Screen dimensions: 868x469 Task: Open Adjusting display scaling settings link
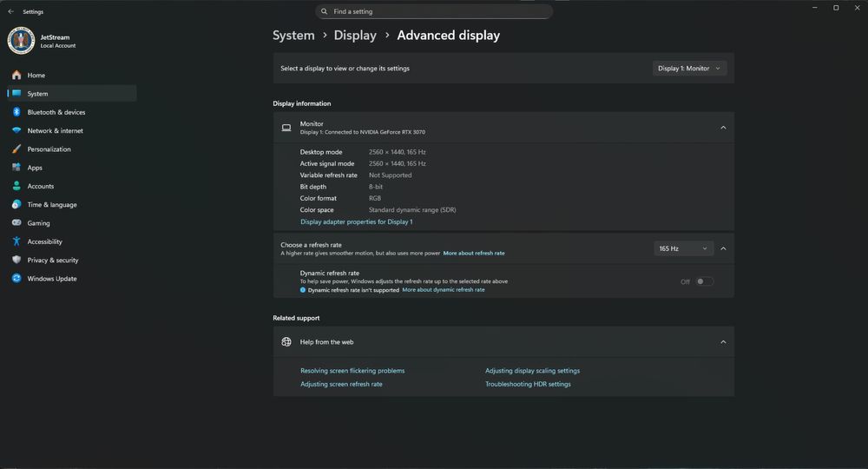[533, 371]
